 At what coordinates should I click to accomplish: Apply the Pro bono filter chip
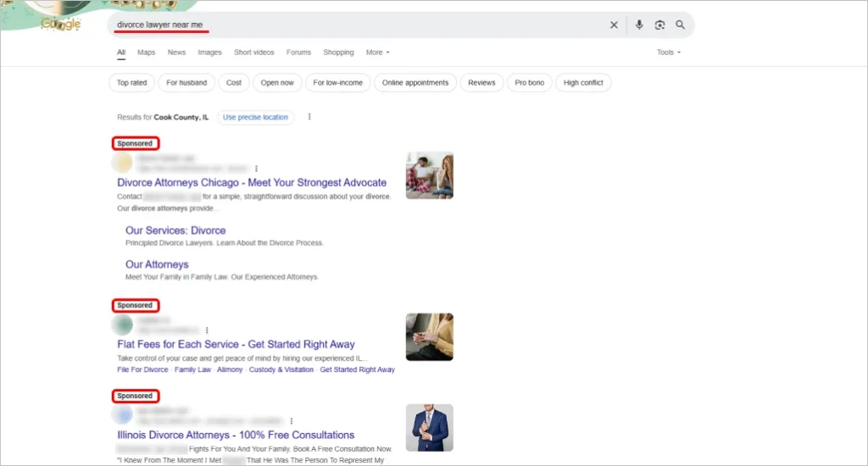coord(529,83)
